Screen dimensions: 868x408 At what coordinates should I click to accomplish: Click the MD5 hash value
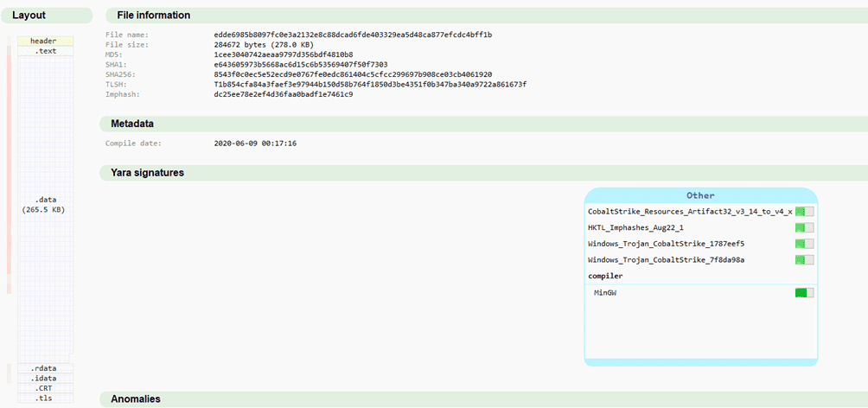(283, 54)
